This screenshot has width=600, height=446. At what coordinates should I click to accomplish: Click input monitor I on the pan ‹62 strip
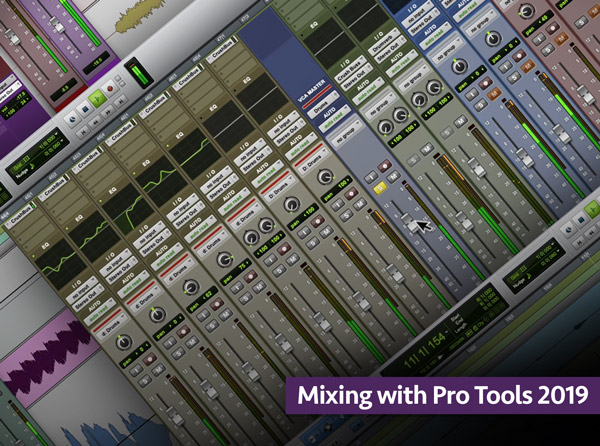coord(203,316)
